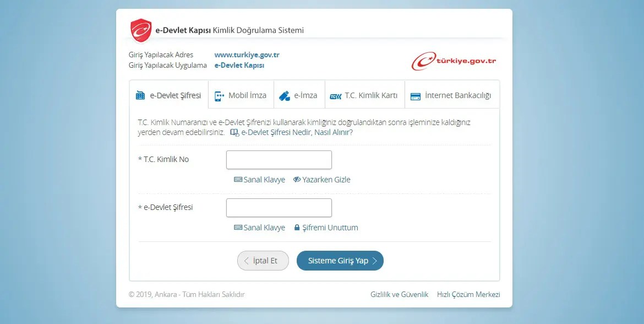
Task: Focus the T.C. Kimlik No input field
Action: 279,160
